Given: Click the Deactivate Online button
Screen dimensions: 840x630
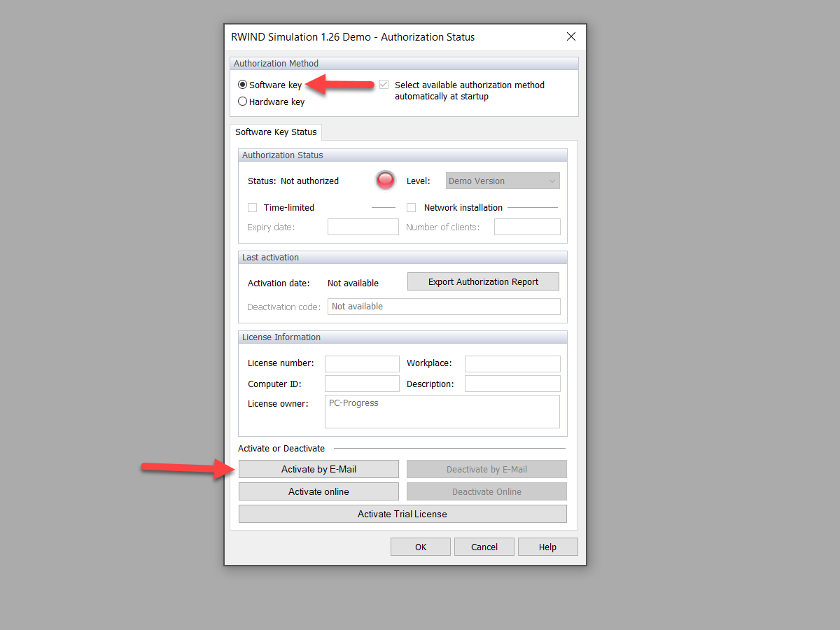Looking at the screenshot, I should [x=486, y=491].
